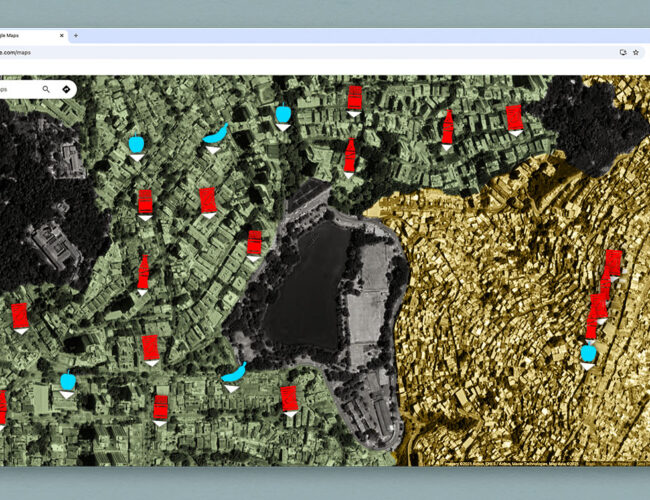Select the blue cup marker at lower left
This screenshot has width=650, height=500.
(67, 381)
